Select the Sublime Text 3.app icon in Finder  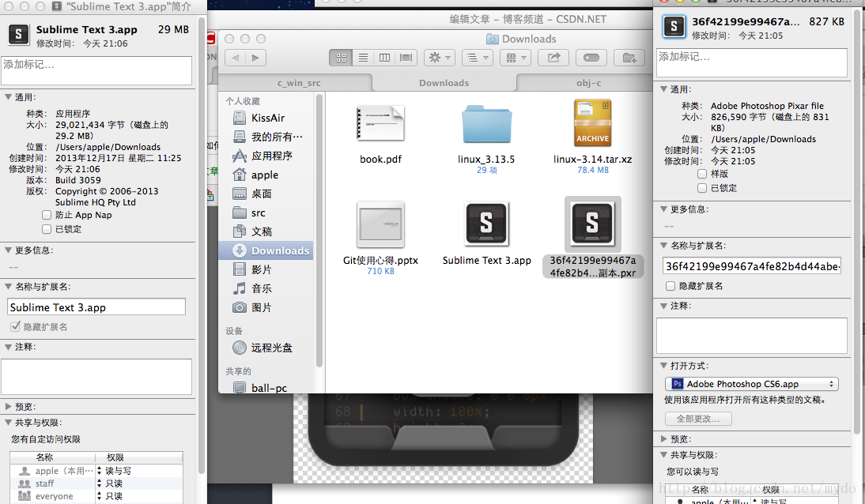point(486,224)
